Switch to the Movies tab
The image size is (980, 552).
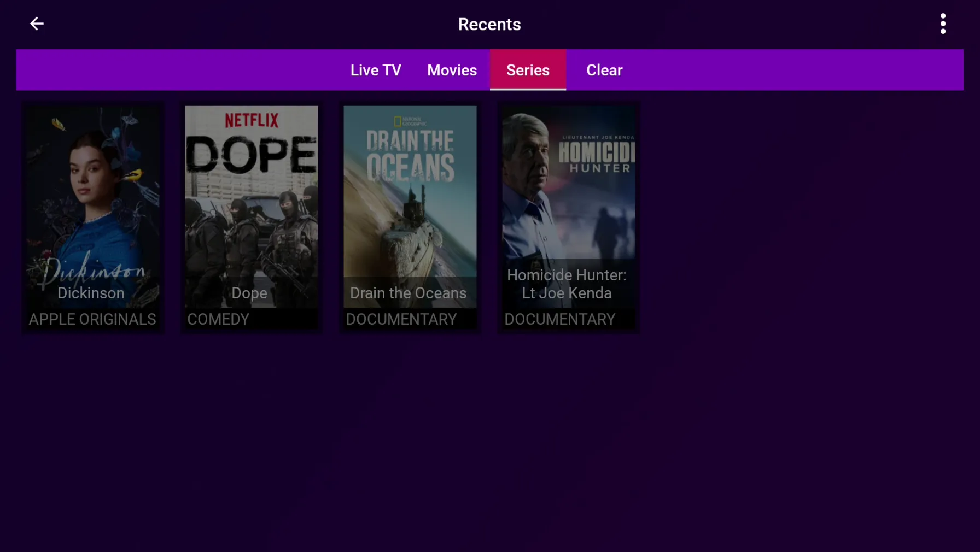pos(452,70)
